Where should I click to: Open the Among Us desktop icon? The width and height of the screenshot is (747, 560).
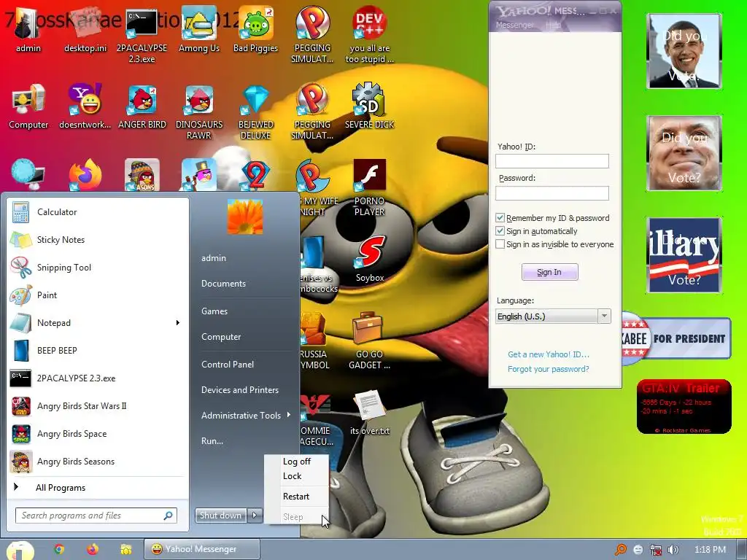coord(199,28)
